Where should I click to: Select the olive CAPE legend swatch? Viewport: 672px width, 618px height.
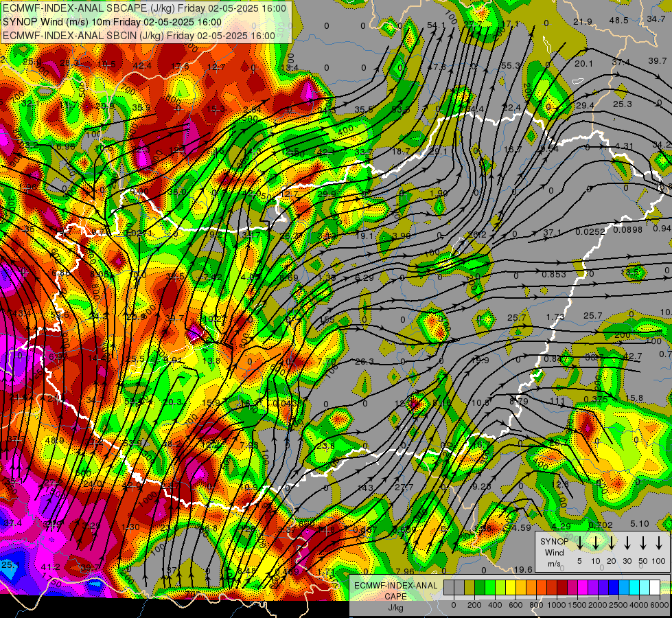tap(470, 588)
